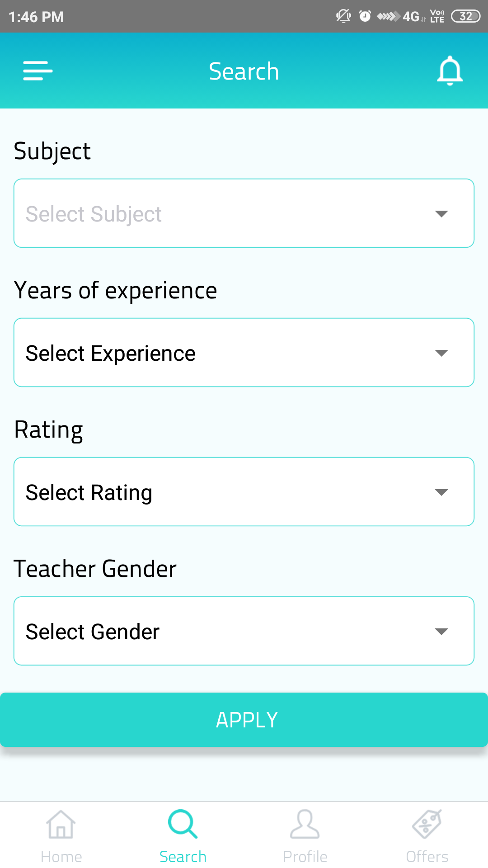Expand the Select Gender dropdown arrow

[x=441, y=631]
